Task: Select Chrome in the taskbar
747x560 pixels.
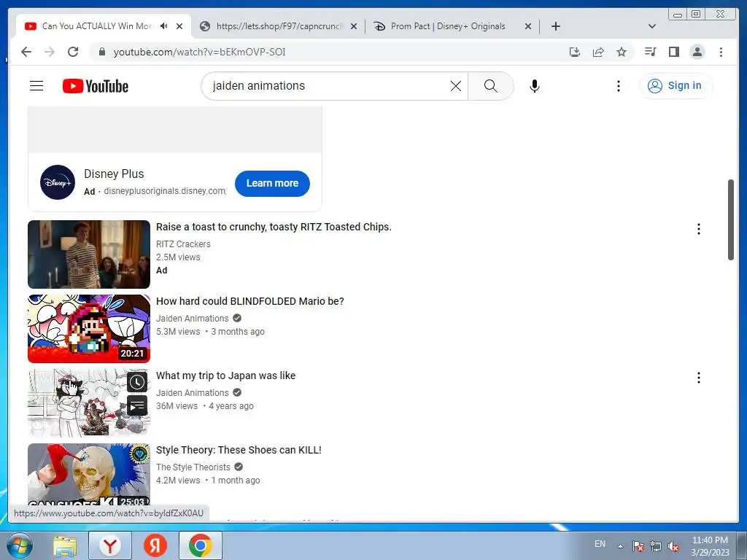Action: point(201,545)
